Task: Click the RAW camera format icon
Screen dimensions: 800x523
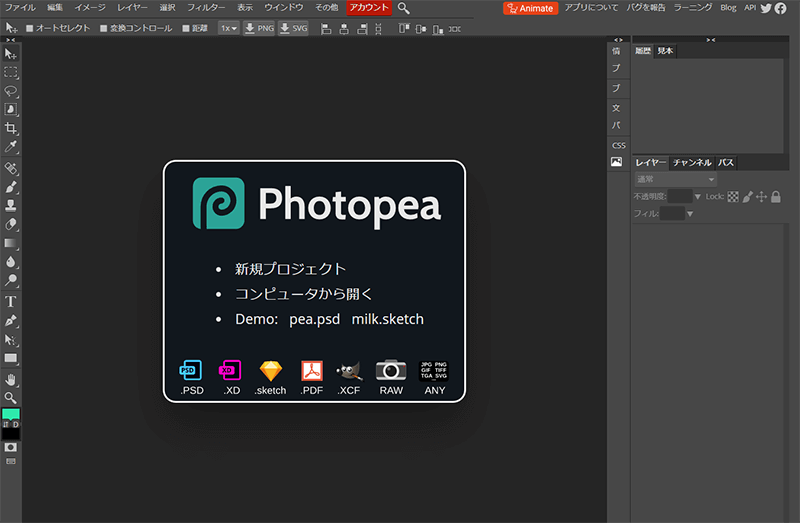Action: pos(391,378)
